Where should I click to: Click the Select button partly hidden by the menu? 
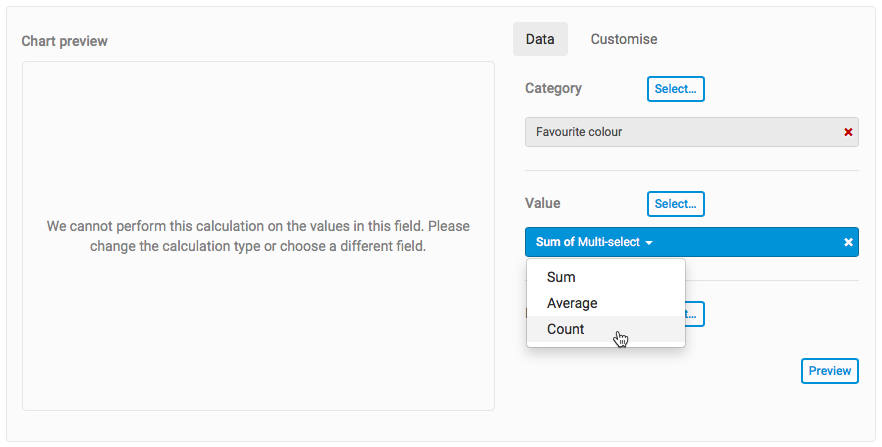click(695, 314)
